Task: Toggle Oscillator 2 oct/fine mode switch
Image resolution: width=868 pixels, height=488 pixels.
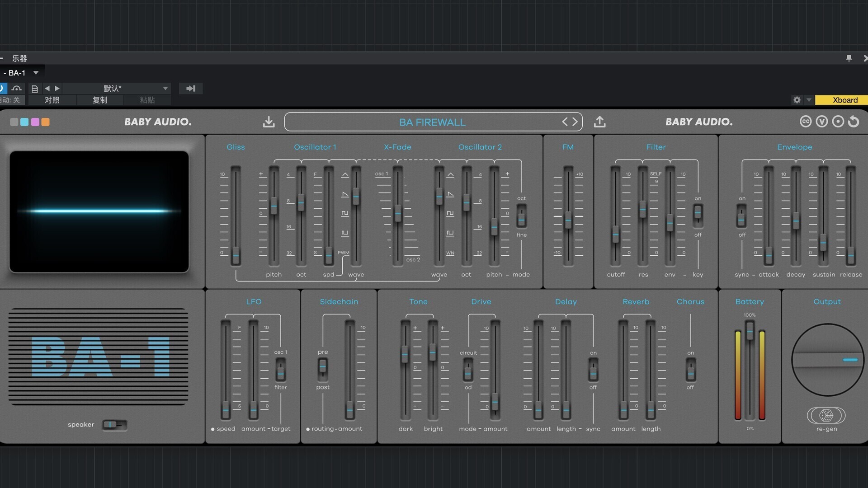Action: click(x=521, y=216)
